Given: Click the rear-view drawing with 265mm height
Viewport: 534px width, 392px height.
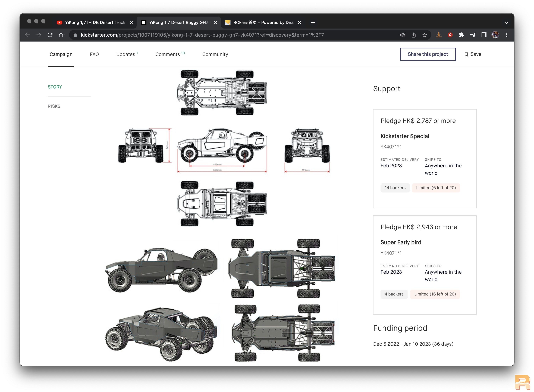Looking at the screenshot, I should 144,146.
